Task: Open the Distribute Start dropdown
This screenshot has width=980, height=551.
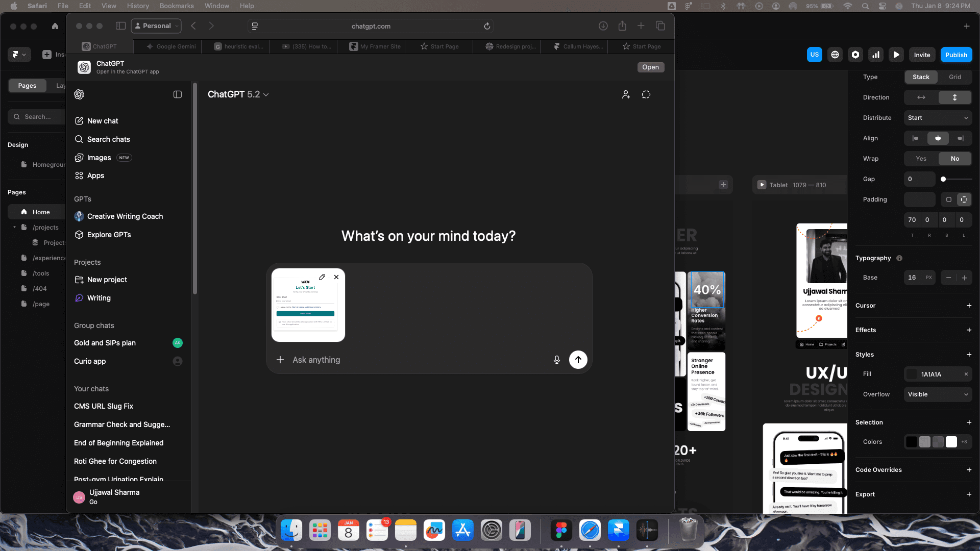Action: coord(938,118)
